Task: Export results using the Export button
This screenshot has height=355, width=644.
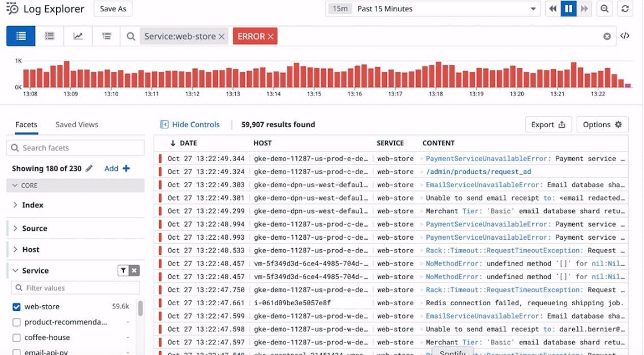Action: (x=547, y=124)
